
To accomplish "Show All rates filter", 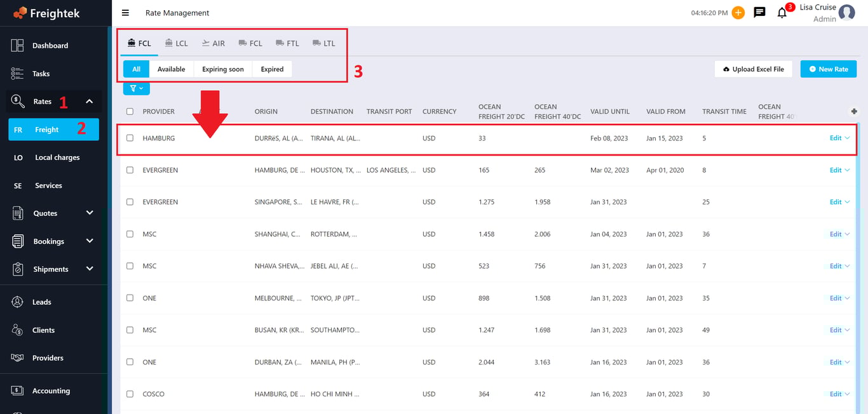I will [x=136, y=69].
